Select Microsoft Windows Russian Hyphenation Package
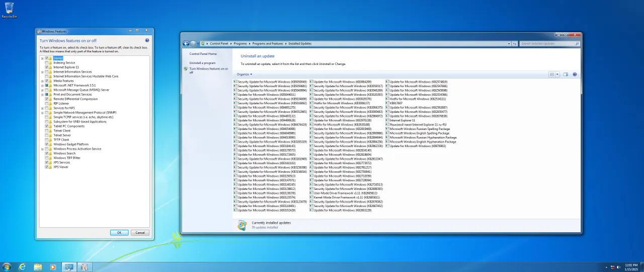 tap(421, 138)
